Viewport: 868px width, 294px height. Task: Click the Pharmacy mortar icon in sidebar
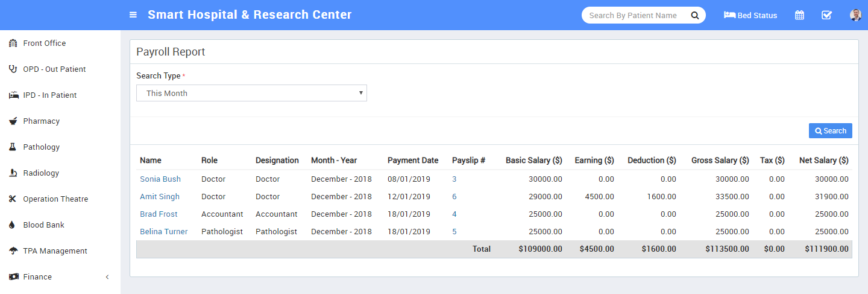tap(13, 121)
